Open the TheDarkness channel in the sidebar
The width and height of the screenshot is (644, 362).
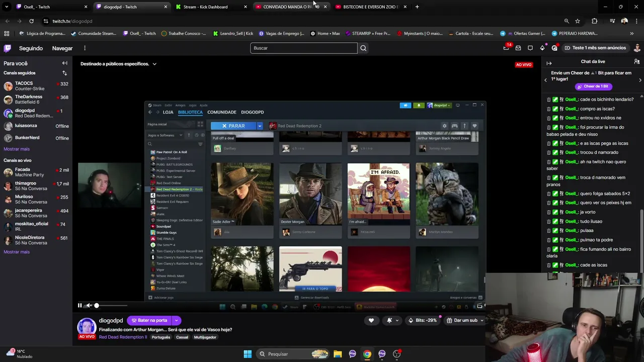click(x=36, y=100)
